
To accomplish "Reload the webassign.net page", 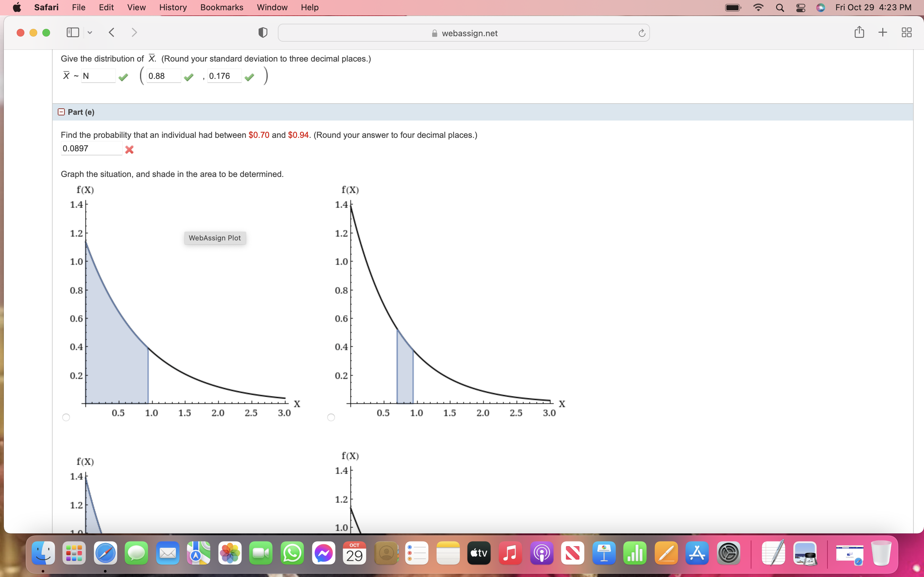I will pyautogui.click(x=641, y=33).
